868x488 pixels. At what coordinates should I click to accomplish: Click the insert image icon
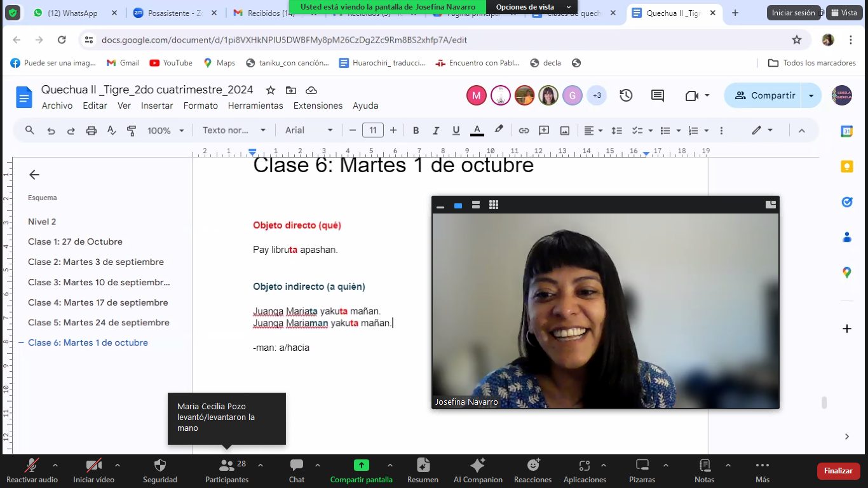[x=565, y=130]
